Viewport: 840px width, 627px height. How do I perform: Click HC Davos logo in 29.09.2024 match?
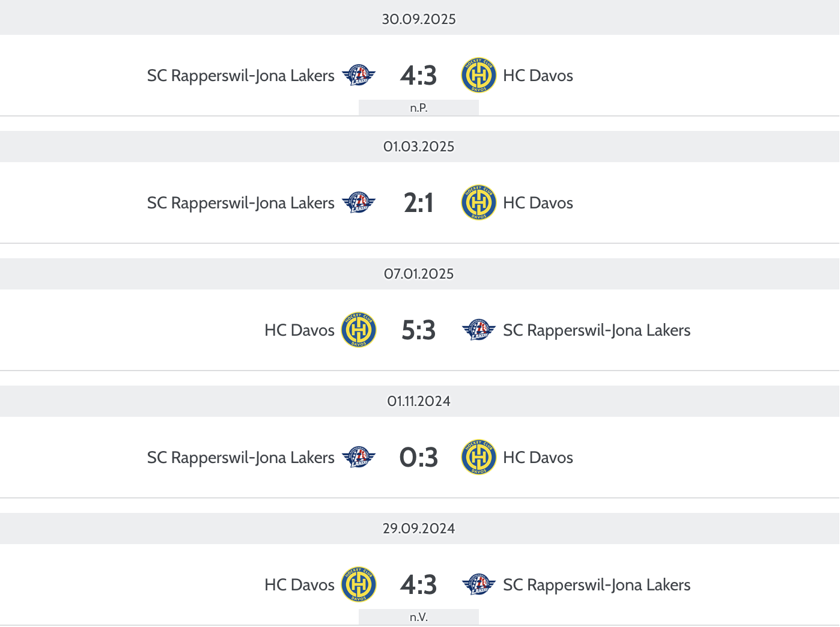click(x=359, y=585)
